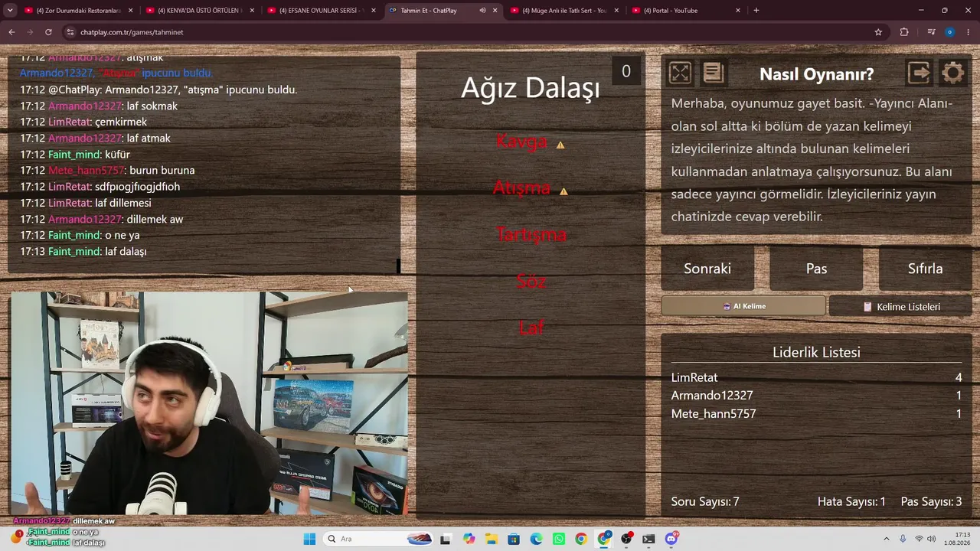Switch to the Portal - YouTube tab
The width and height of the screenshot is (980, 551).
(x=686, y=11)
